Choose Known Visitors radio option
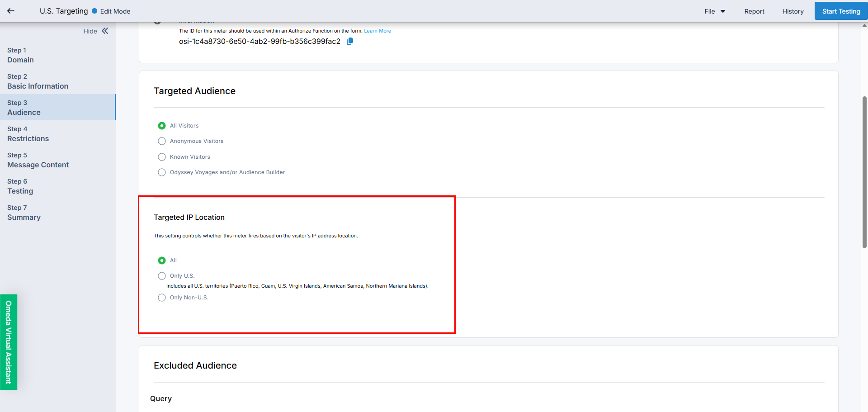This screenshot has width=868, height=412. (x=162, y=157)
